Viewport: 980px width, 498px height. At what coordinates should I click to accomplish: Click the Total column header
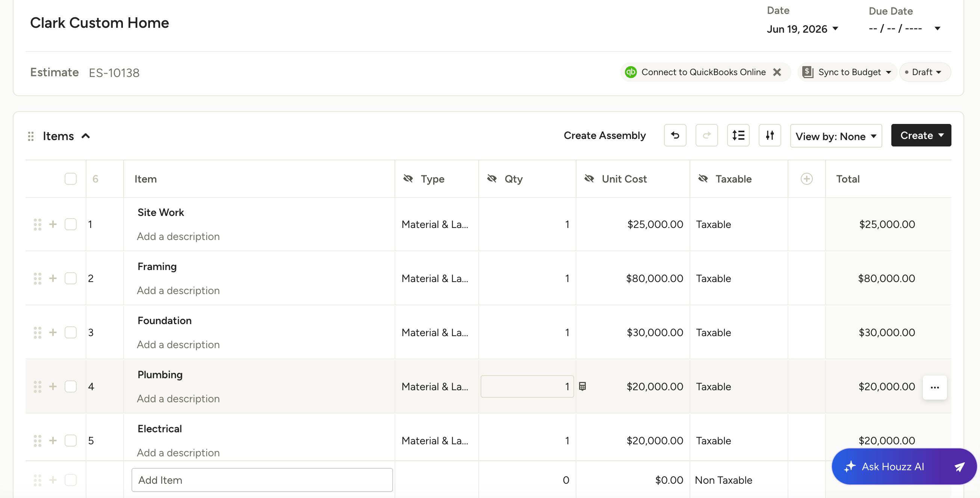(x=848, y=179)
